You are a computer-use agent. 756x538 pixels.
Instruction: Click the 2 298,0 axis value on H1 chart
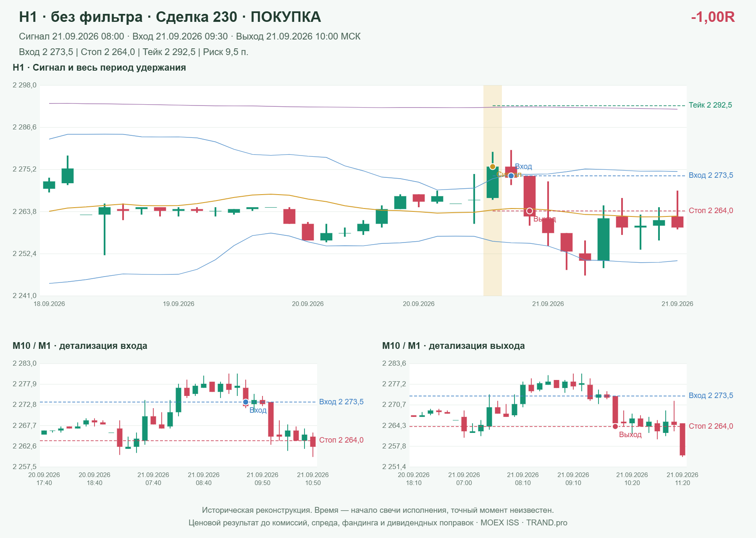point(25,85)
